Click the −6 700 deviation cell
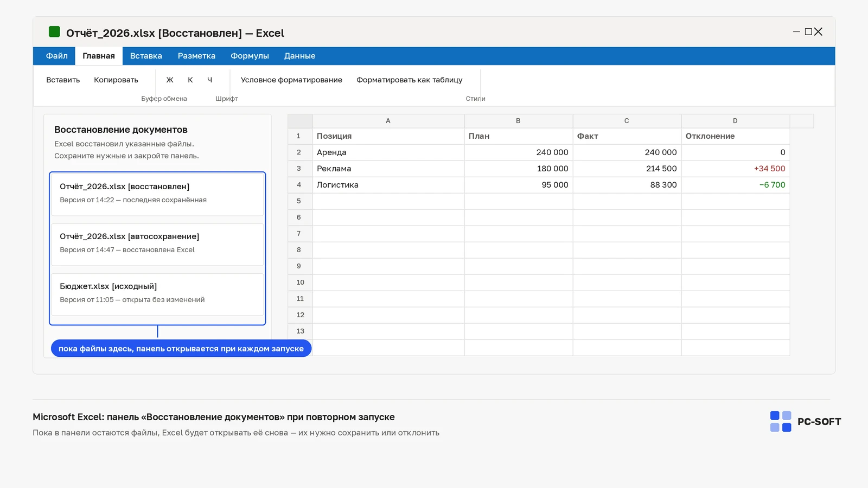Viewport: 868px width, 488px height. tap(735, 185)
